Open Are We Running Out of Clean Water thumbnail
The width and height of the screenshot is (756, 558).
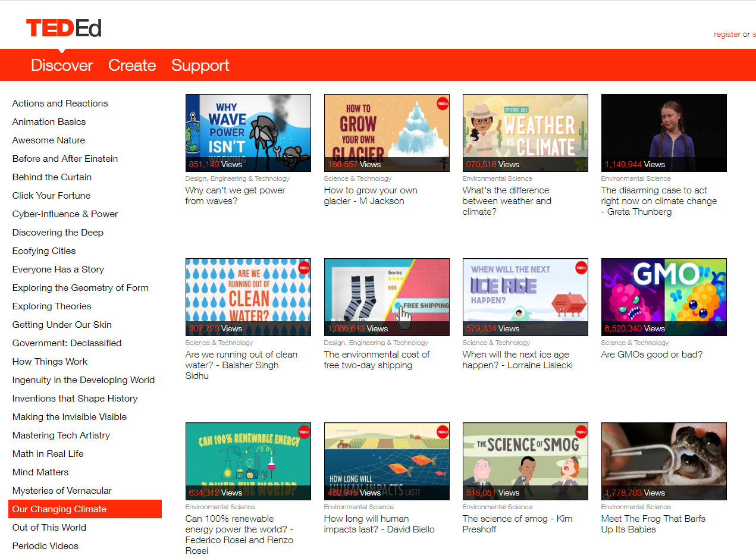[248, 297]
